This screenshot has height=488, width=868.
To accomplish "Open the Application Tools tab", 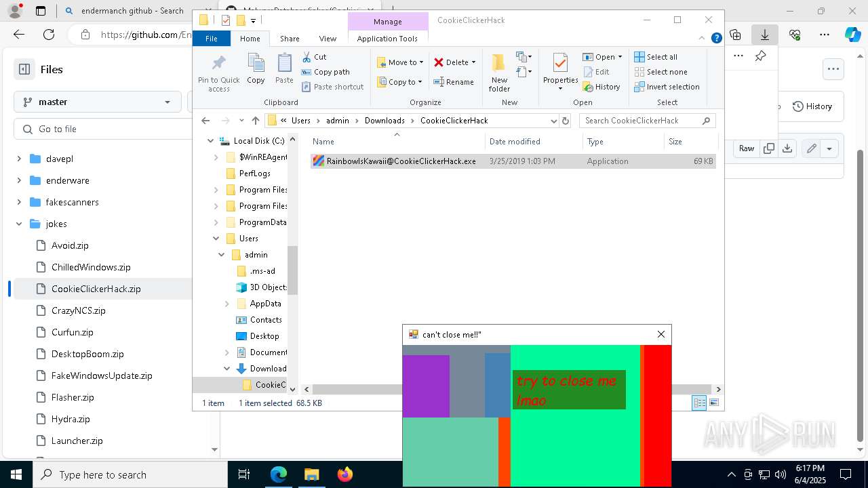I will pyautogui.click(x=387, y=39).
